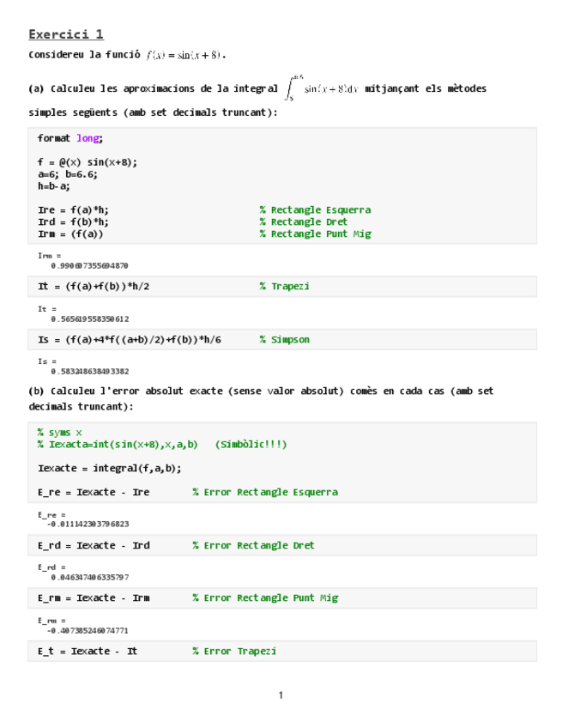This screenshot has height=728, width=562.
Task: Click the "It = (f(a)+f(b))*h/2" code cell
Action: tap(99, 286)
